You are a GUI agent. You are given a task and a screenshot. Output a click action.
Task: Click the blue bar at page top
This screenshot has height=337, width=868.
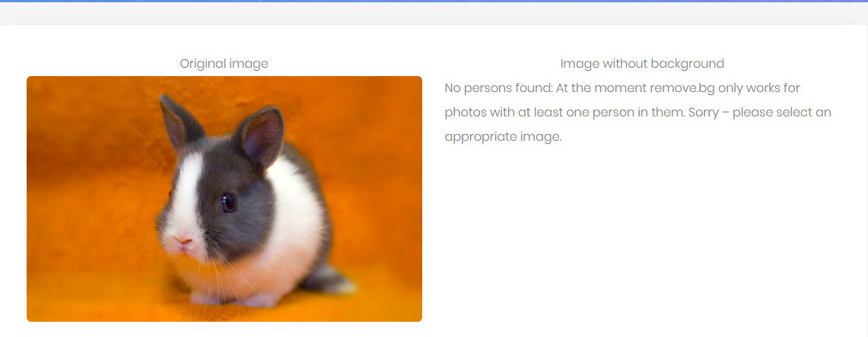tap(434, 1)
